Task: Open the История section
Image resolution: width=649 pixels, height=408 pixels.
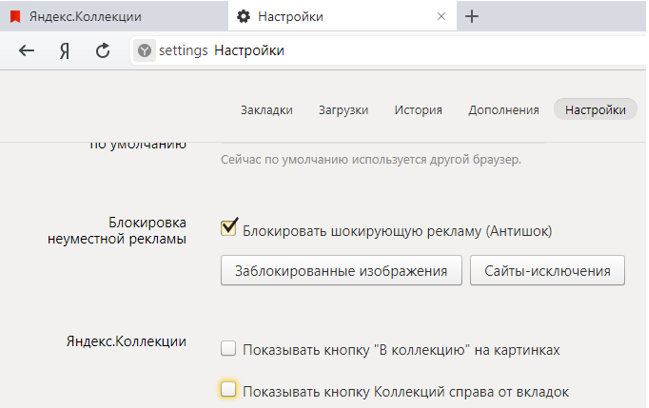Action: click(418, 110)
